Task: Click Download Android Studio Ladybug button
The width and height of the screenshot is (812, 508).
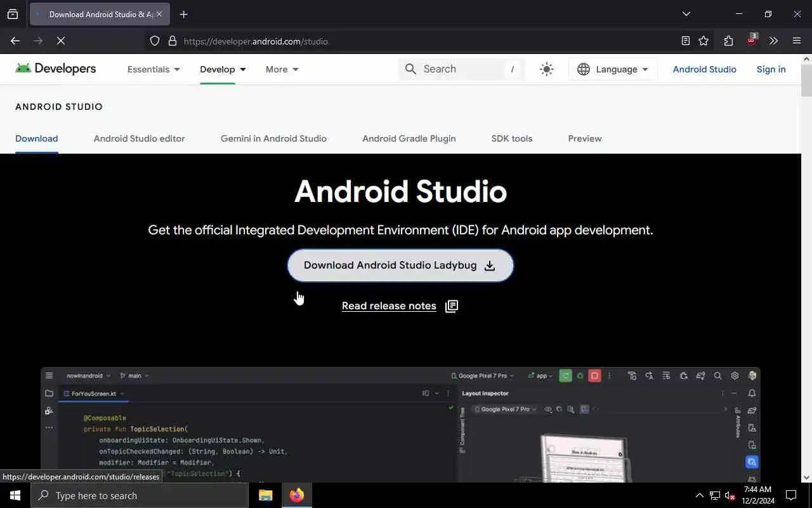Action: [400, 265]
